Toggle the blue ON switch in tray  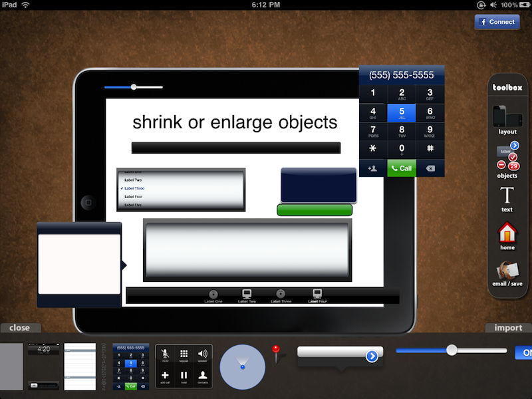coord(523,353)
